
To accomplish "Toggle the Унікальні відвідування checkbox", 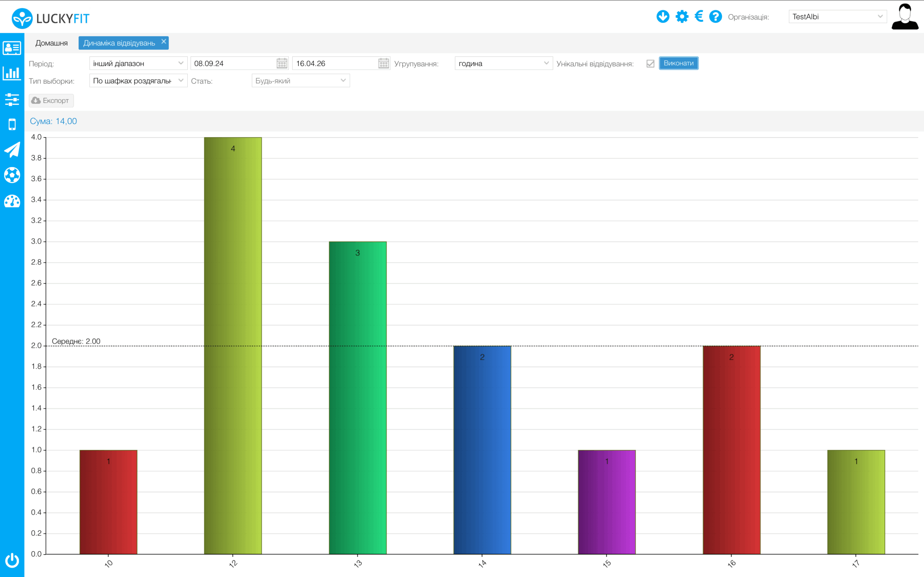I will (x=650, y=63).
